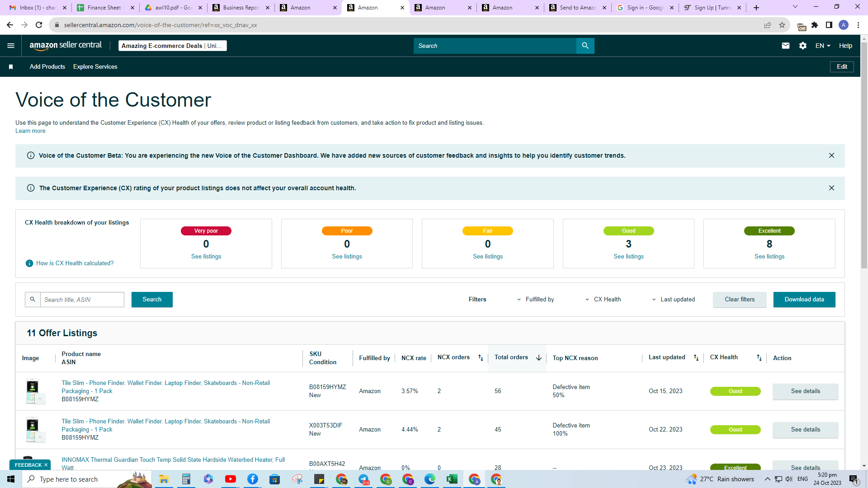Dismiss the CX rating account health banner
This screenshot has width=868, height=488.
coord(831,188)
